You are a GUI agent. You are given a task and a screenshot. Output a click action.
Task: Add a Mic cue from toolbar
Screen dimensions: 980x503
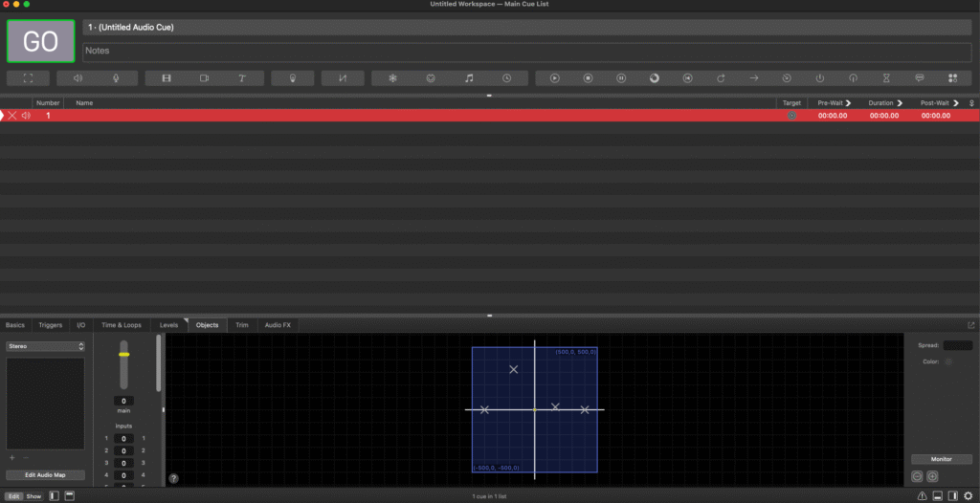116,77
